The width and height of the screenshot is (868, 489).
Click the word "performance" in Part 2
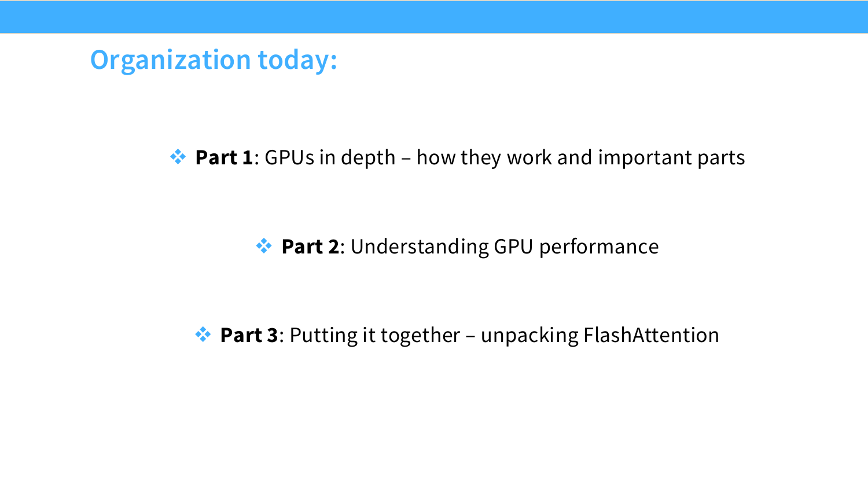point(599,247)
